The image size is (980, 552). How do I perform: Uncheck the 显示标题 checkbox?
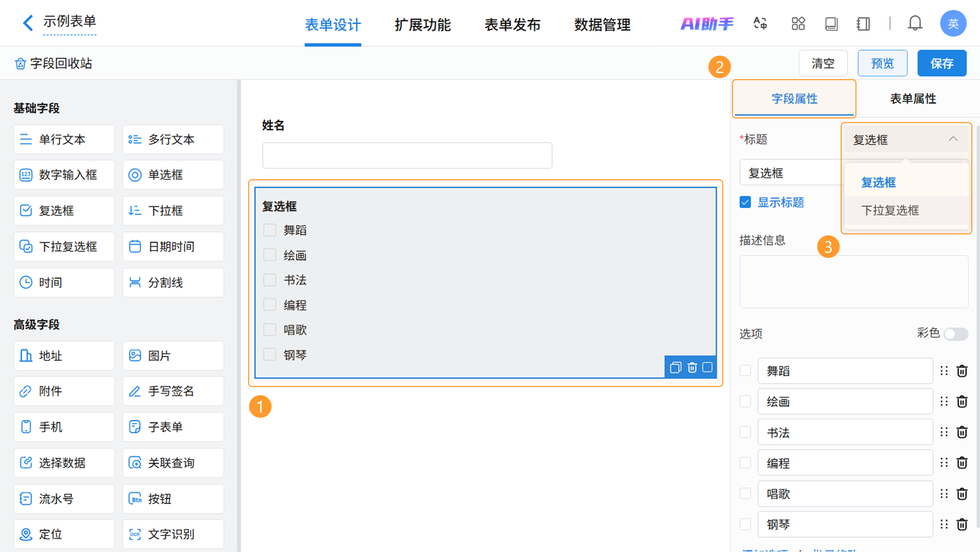[x=745, y=202]
